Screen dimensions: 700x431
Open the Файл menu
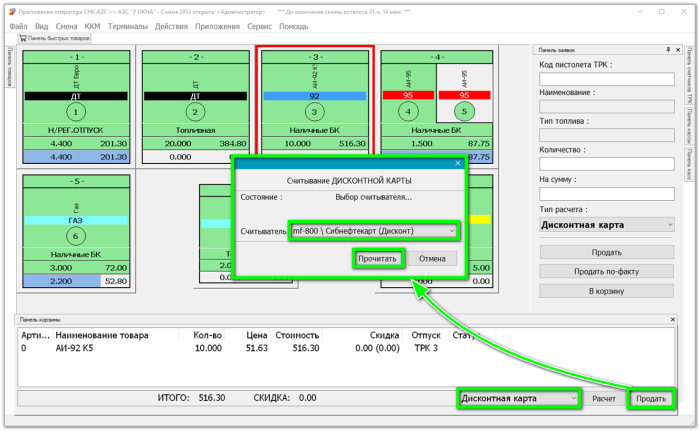click(x=18, y=26)
